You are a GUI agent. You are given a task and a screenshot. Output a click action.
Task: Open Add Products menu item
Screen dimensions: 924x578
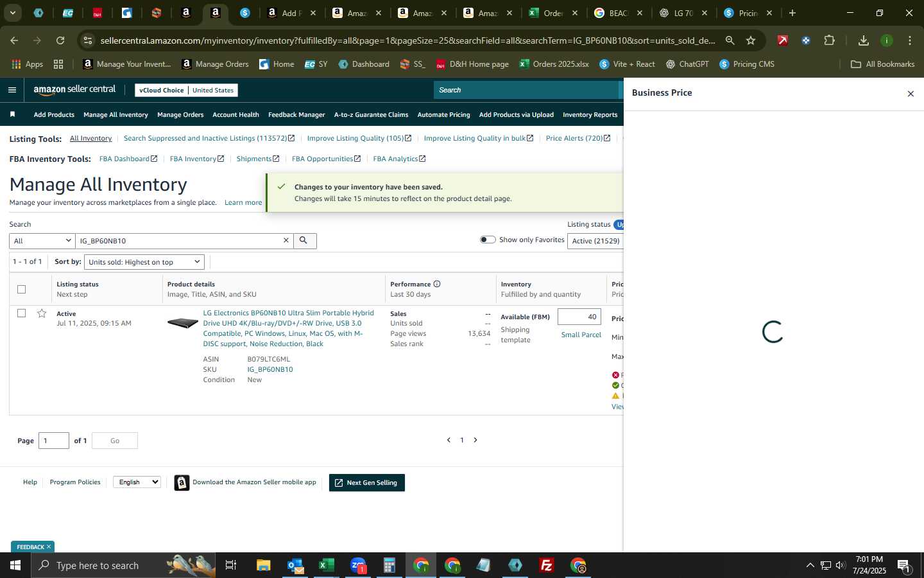54,114
